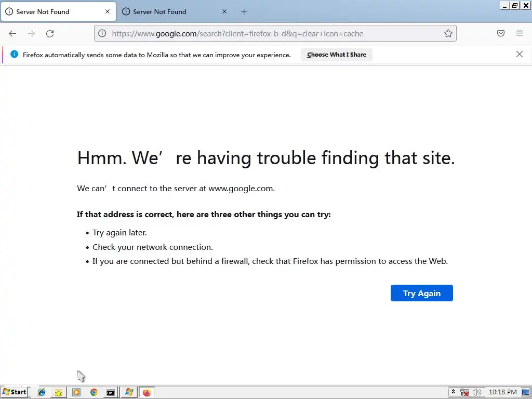Bookmark this page with the star
The image size is (532, 399).
click(x=448, y=33)
